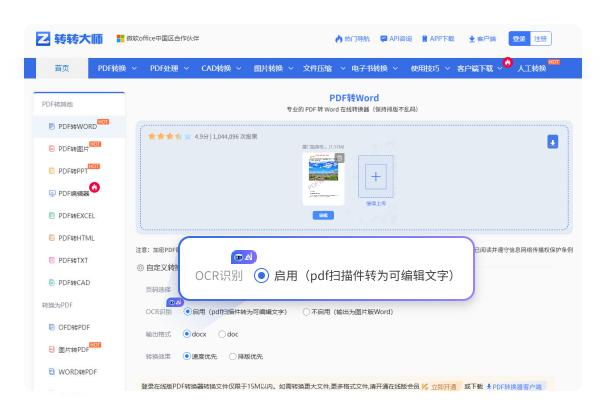The image size is (606, 415).
Task: Click the star rating in upload panel
Action: pyautogui.click(x=165, y=135)
